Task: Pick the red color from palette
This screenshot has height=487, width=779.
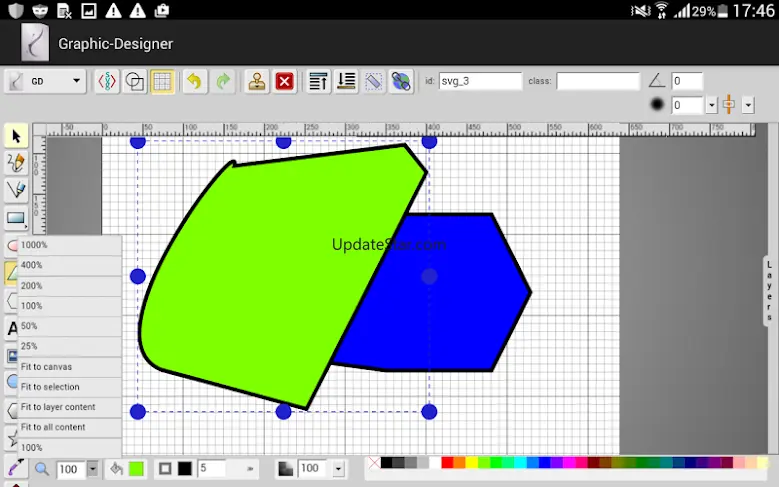Action: click(446, 463)
